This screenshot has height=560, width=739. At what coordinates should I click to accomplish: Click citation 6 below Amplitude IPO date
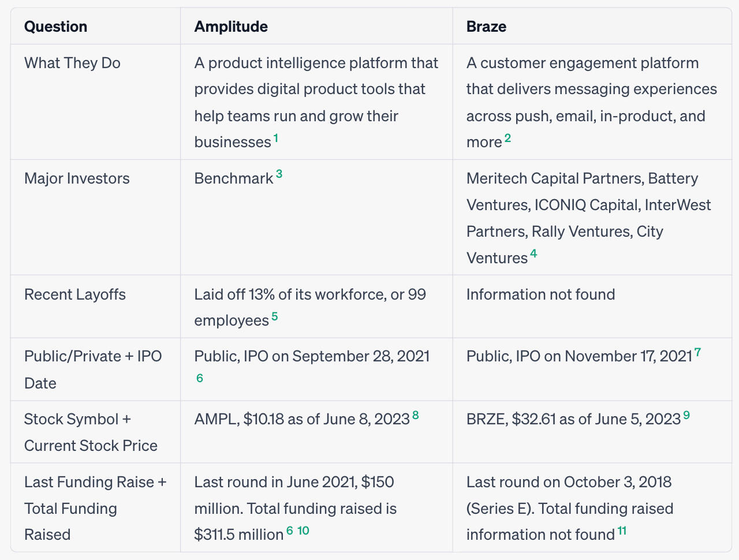click(200, 378)
